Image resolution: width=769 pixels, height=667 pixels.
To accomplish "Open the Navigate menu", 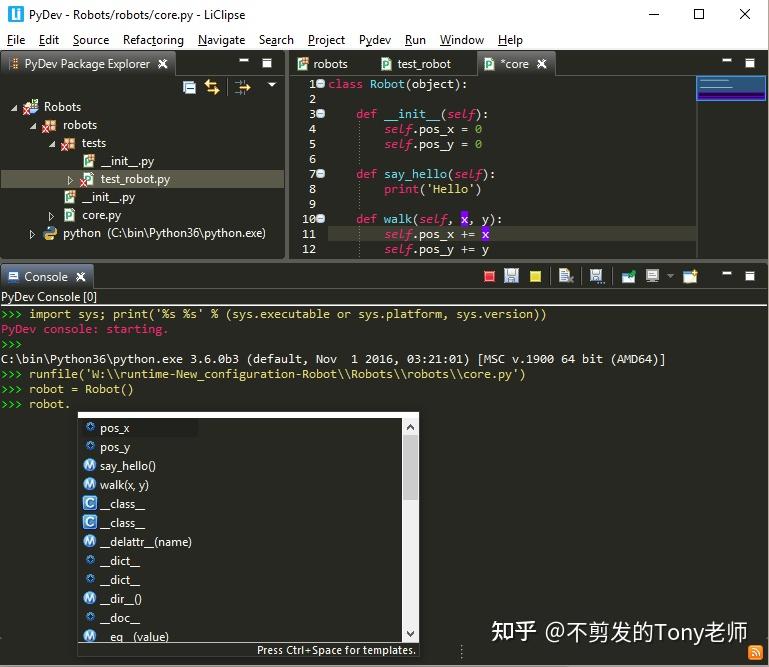I will pos(221,40).
